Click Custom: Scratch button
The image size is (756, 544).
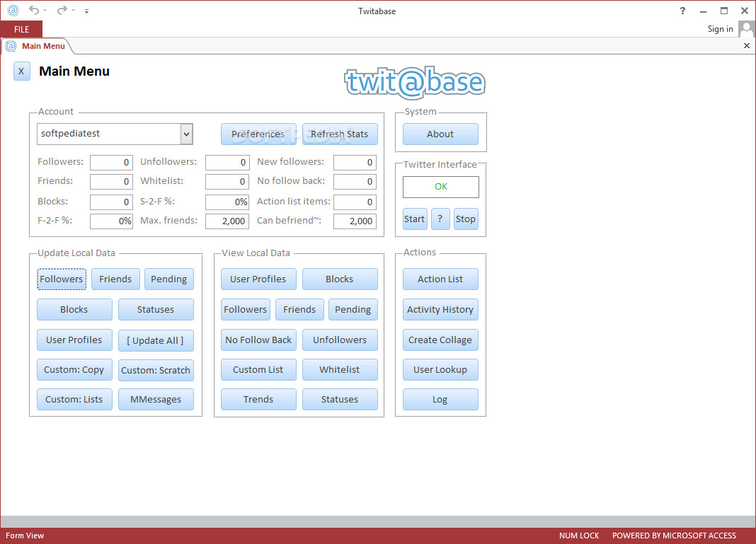(x=156, y=371)
